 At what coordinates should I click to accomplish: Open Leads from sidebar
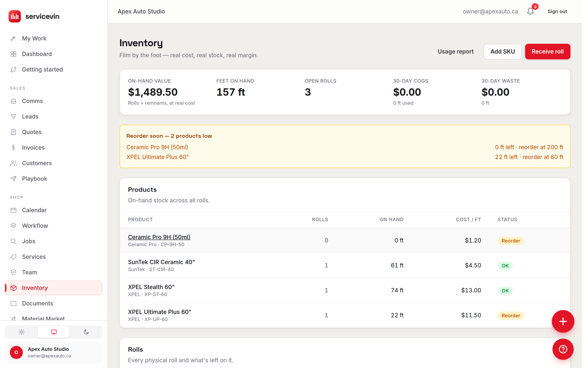[53, 117]
